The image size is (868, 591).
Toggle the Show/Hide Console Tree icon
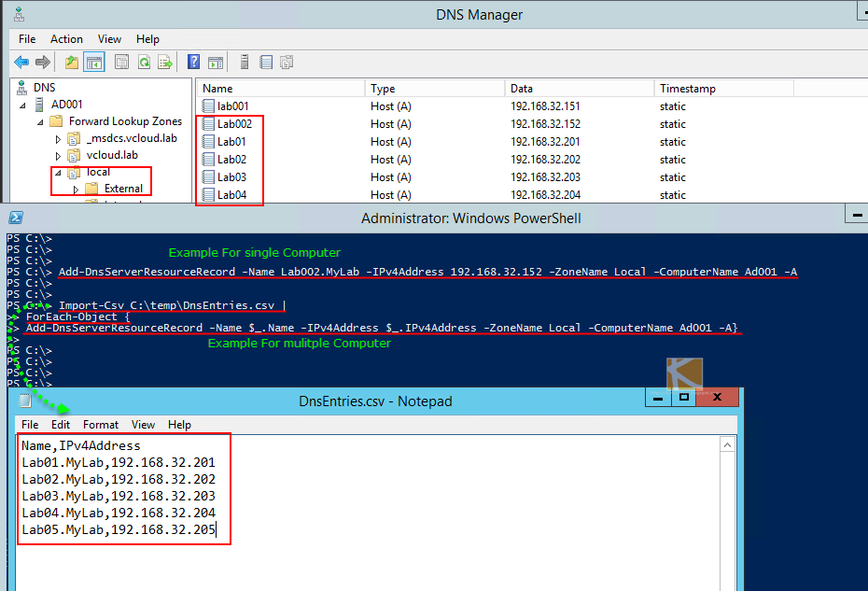93,62
